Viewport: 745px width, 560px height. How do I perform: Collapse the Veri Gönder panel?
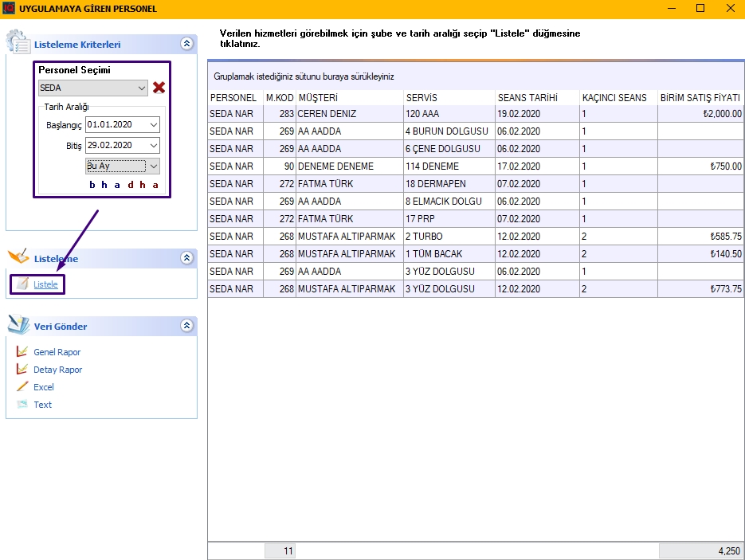point(186,326)
